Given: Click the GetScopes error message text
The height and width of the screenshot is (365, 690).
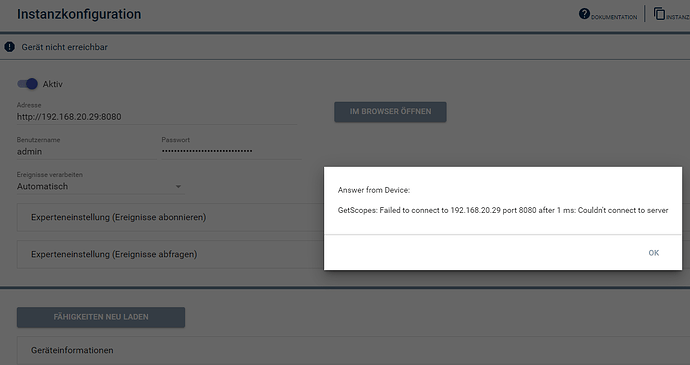Looking at the screenshot, I should 503,210.
